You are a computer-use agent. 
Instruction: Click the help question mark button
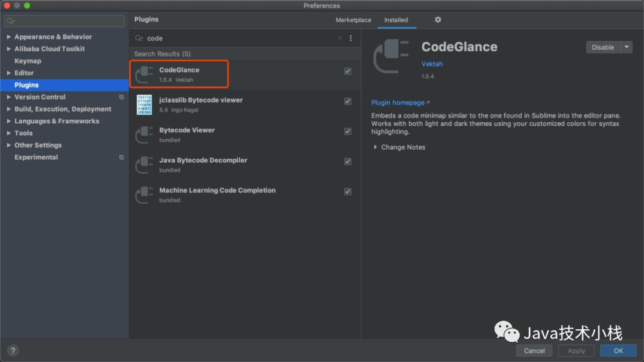click(13, 351)
